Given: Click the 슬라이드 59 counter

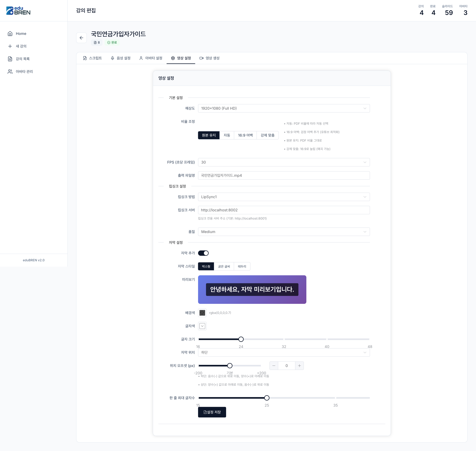Looking at the screenshot, I should tap(447, 11).
